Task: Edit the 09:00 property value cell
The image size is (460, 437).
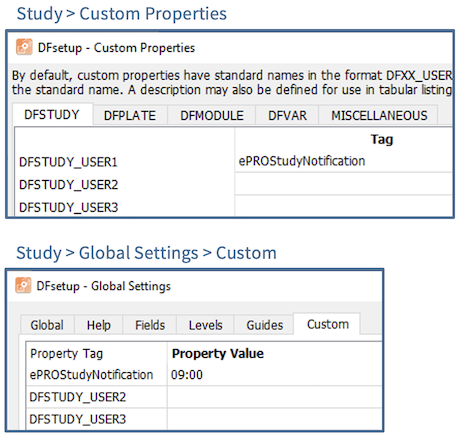Action: [x=275, y=375]
